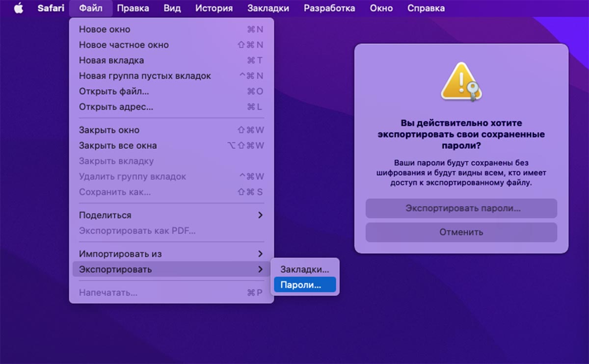Image resolution: width=589 pixels, height=364 pixels.
Task: Open the Справка menu
Action: pos(426,8)
